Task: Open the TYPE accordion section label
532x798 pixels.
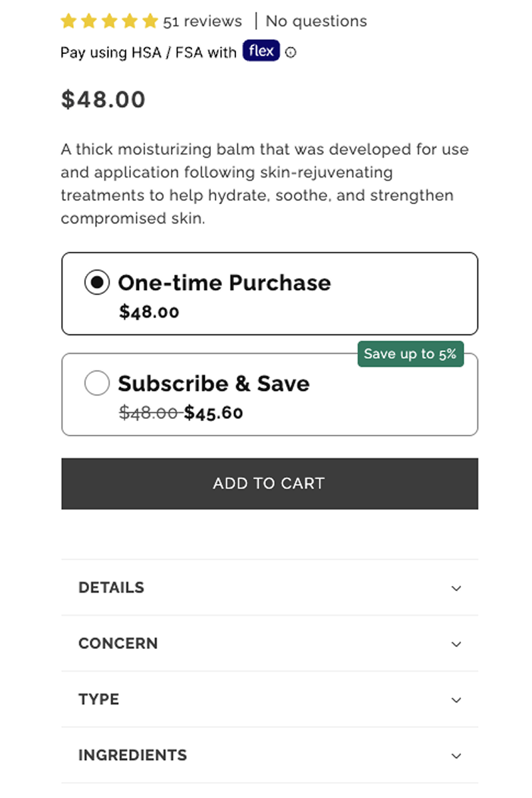Action: (99, 700)
